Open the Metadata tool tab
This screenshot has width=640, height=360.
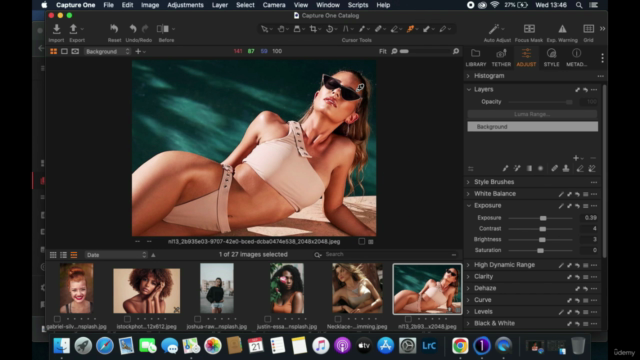click(576, 58)
